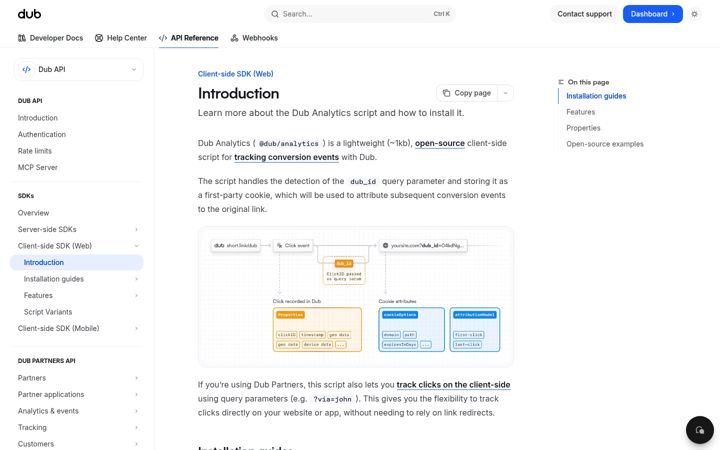Select the API Reference tab

(x=188, y=38)
